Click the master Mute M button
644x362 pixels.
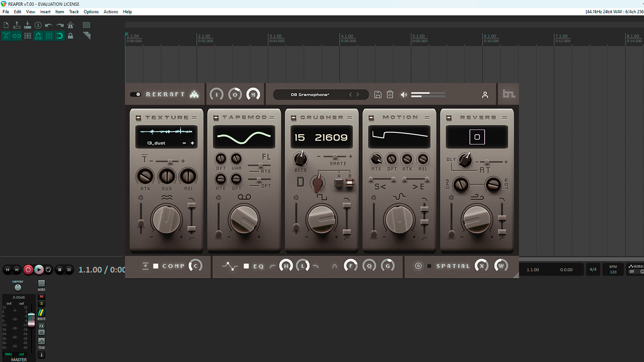pos(41,296)
